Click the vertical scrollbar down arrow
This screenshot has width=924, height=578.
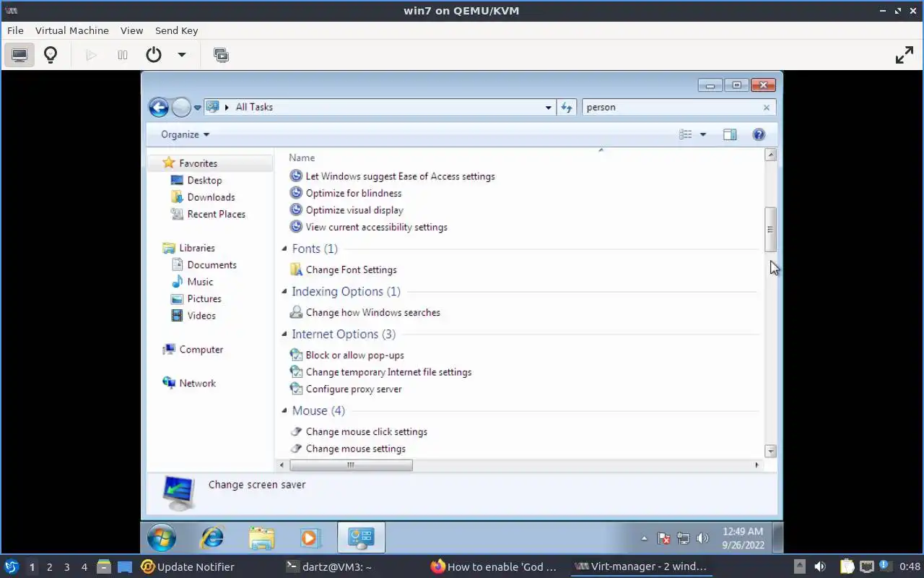[x=770, y=451]
